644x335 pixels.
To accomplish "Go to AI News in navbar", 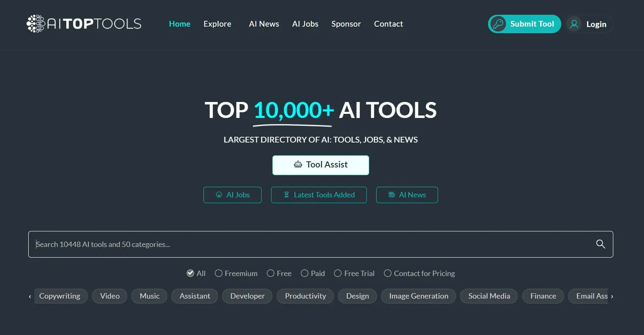I will coord(264,24).
